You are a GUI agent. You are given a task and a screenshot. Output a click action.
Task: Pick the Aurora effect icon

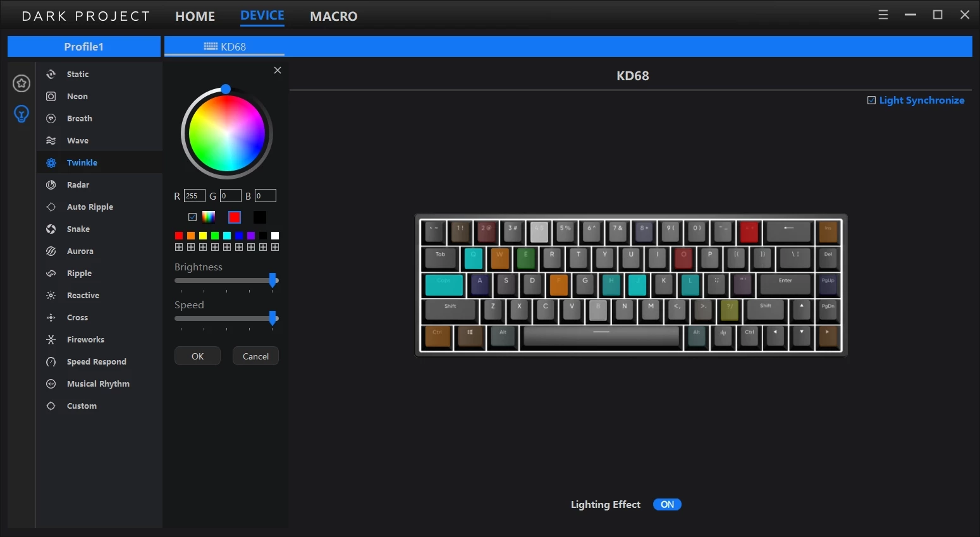coord(51,251)
